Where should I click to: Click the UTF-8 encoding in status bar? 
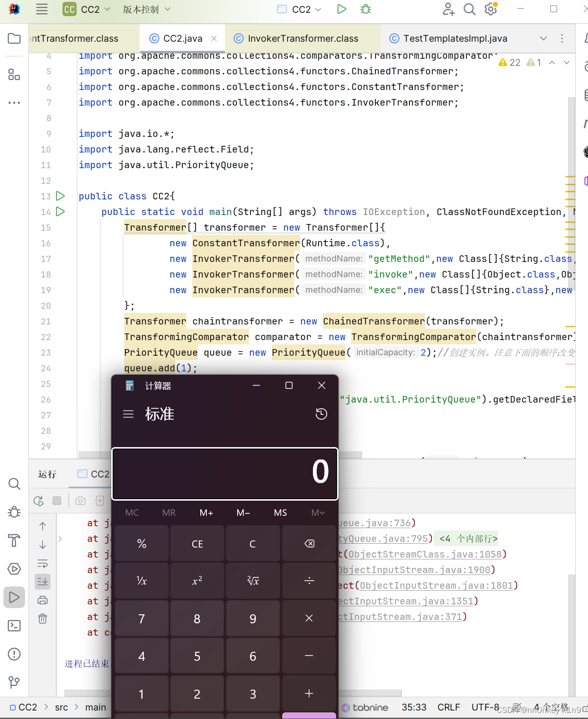tap(485, 707)
